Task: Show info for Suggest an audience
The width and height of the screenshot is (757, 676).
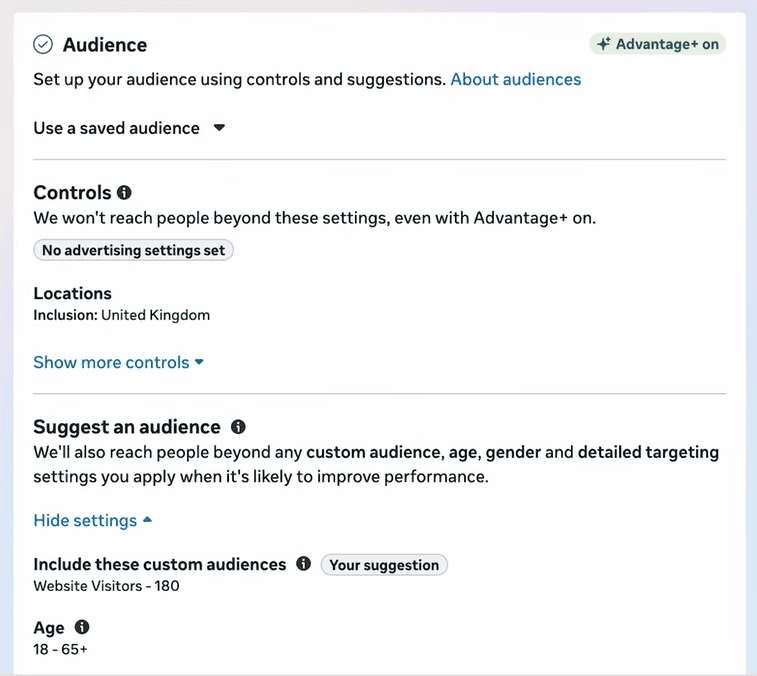Action: tap(238, 427)
